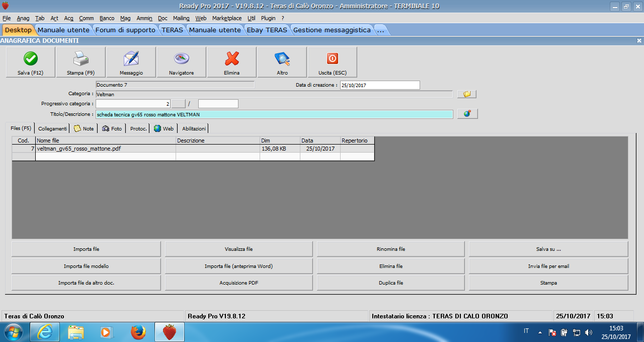Show hidden system tray icons
The width and height of the screenshot is (644, 342).
[540, 332]
